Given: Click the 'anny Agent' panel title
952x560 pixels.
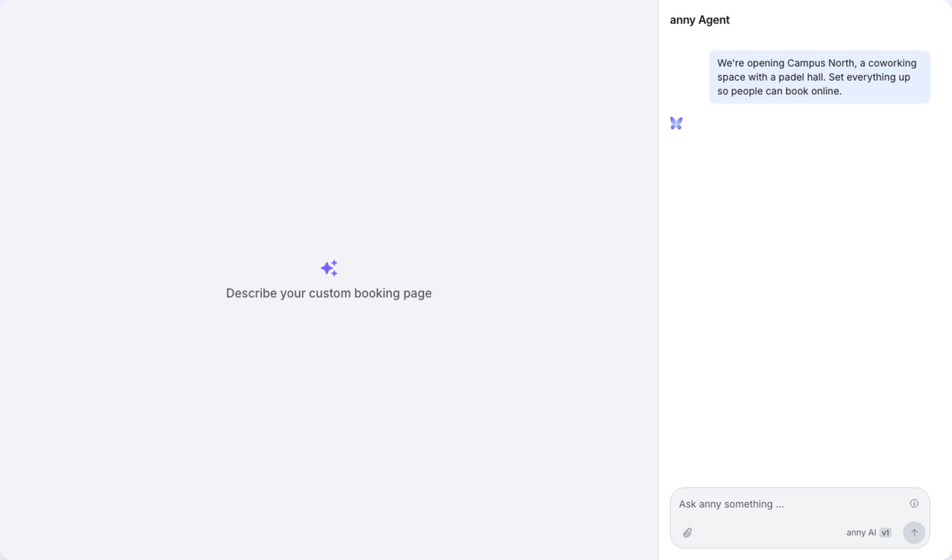Looking at the screenshot, I should (x=700, y=20).
